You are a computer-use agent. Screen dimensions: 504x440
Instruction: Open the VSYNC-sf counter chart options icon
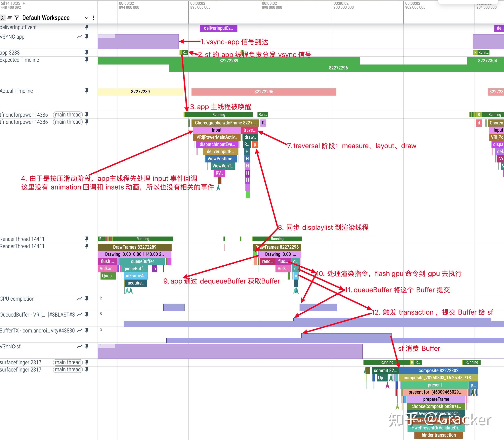[x=79, y=346]
